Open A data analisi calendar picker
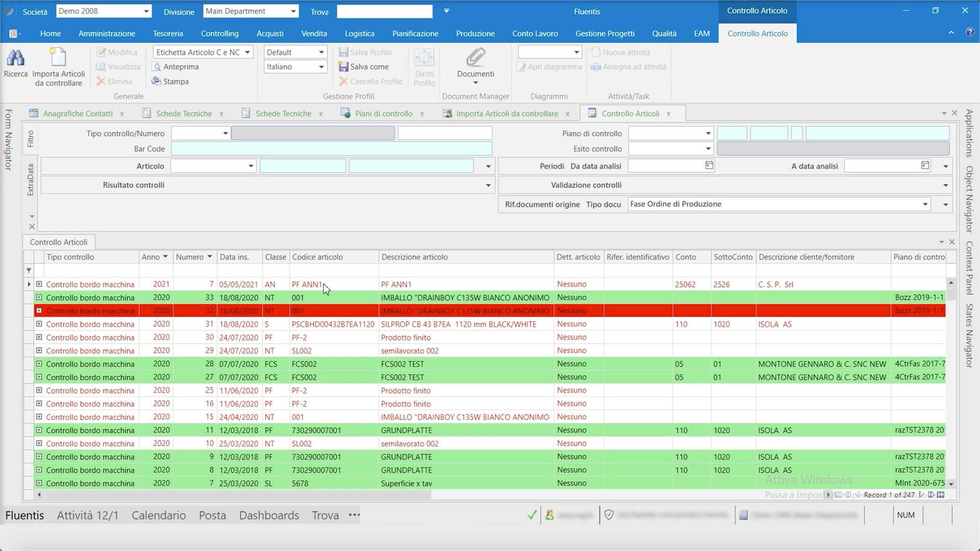Screen dimensions: 980x551 click(x=925, y=165)
